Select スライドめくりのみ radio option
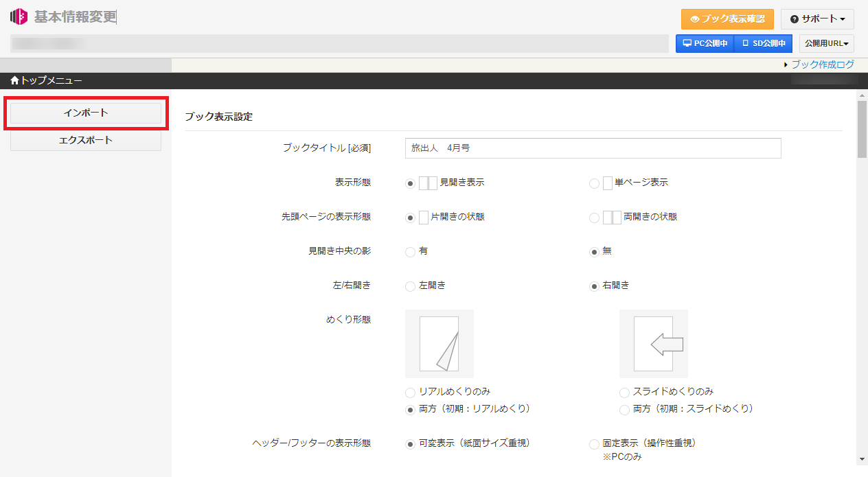 (624, 393)
